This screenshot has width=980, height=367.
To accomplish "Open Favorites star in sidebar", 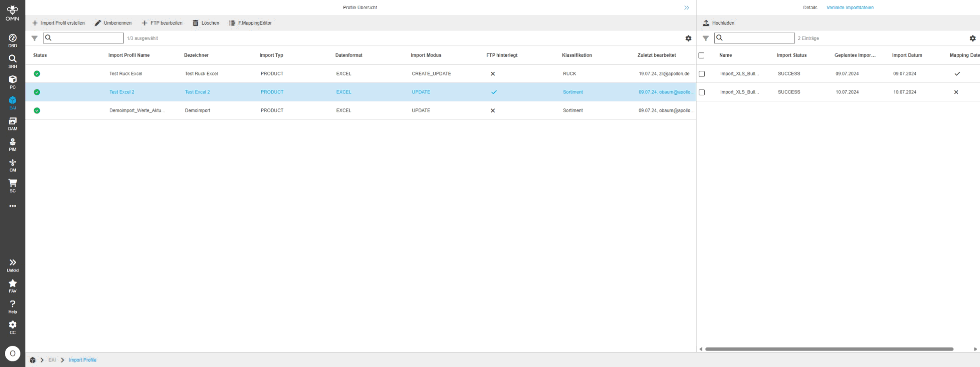I will pos(12,286).
